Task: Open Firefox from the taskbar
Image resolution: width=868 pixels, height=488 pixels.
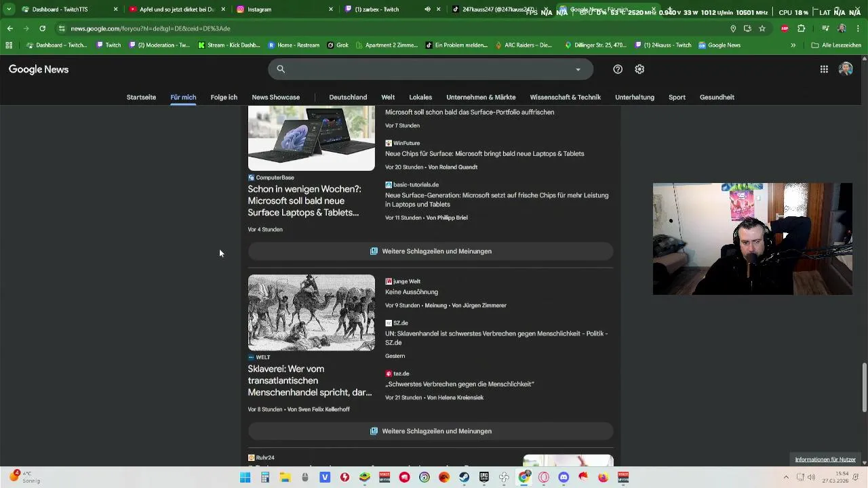Action: click(603, 477)
